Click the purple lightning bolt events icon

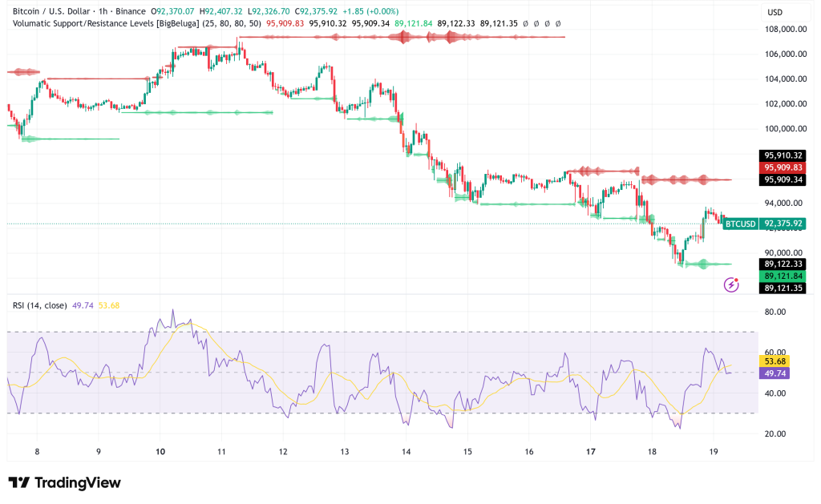(x=731, y=284)
